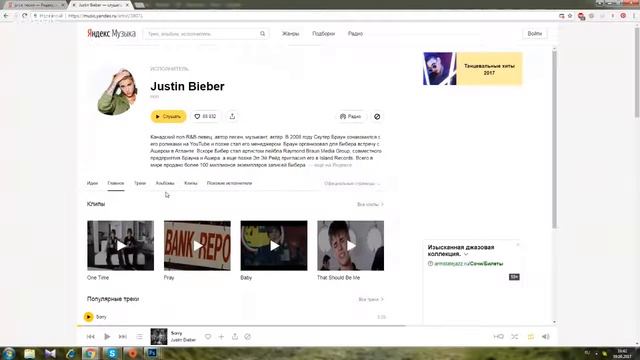Open Танцевальные хиты 2017 banner
Image resolution: width=640 pixels, height=360 pixels.
(473, 69)
